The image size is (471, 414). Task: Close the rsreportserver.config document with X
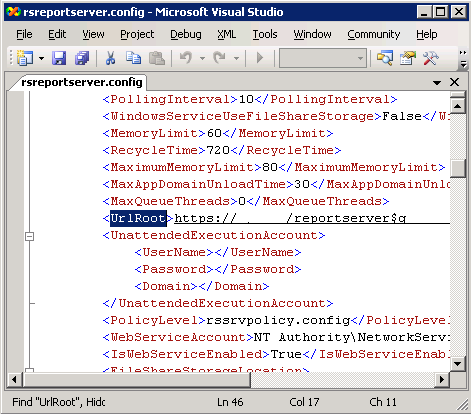(454, 82)
